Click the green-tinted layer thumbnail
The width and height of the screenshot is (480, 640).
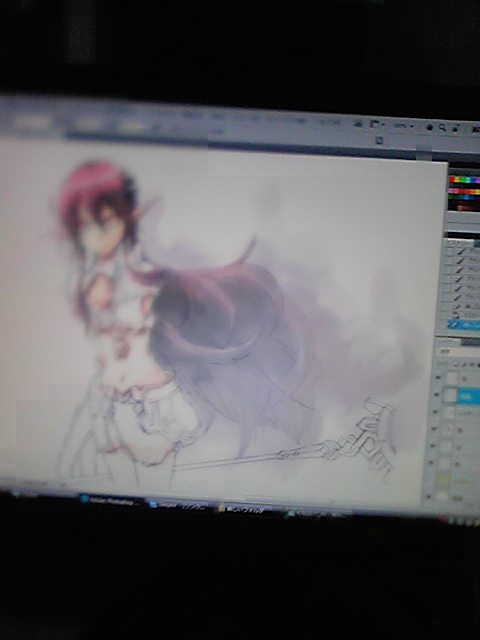tap(444, 482)
